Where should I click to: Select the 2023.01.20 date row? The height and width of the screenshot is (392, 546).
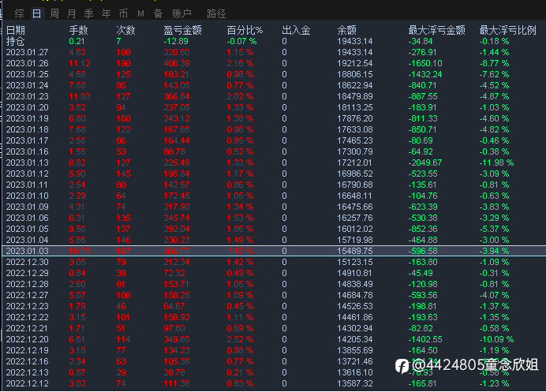(x=274, y=107)
